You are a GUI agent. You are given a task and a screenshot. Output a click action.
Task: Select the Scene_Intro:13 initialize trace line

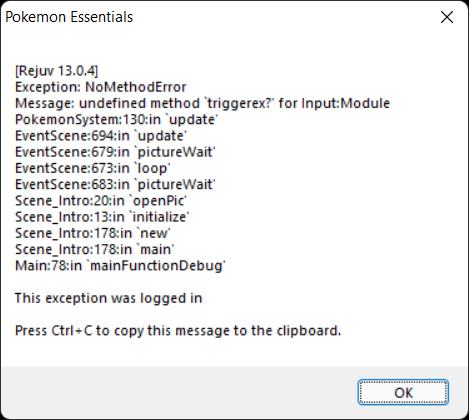[x=102, y=217]
